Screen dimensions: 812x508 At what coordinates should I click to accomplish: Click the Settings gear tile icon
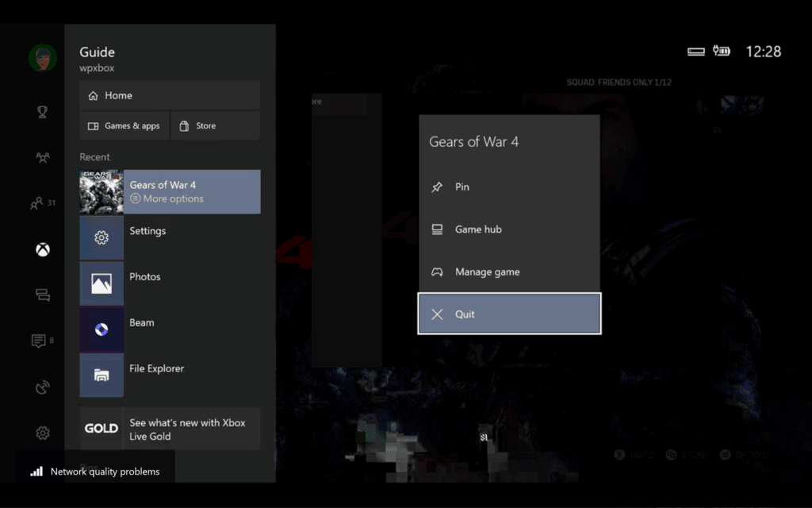point(101,238)
